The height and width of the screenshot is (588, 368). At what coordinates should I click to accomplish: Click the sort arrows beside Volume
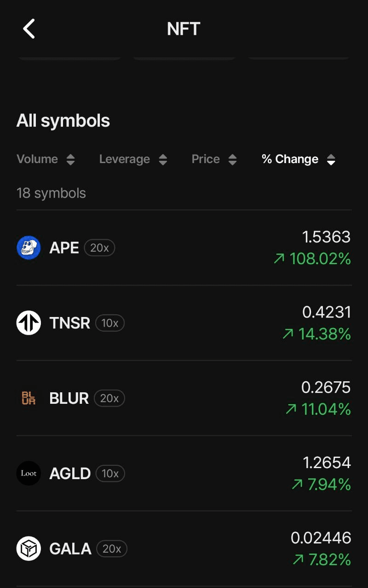(70, 159)
